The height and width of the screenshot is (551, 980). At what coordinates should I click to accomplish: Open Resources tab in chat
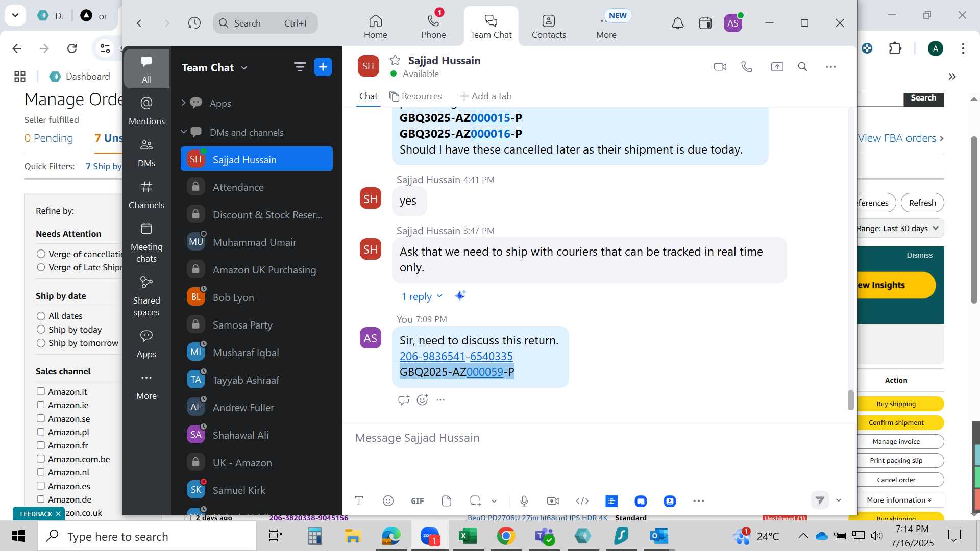pos(415,96)
